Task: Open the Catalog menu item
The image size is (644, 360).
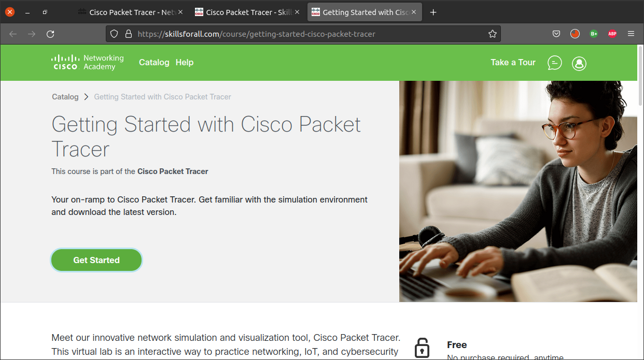Action: click(x=154, y=62)
